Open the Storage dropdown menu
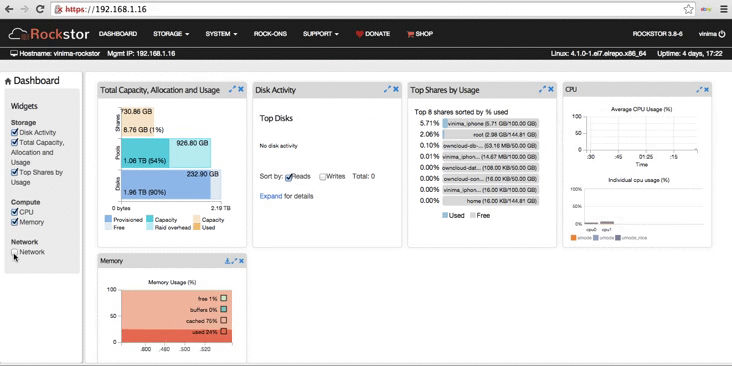This screenshot has width=732, height=366. click(171, 34)
